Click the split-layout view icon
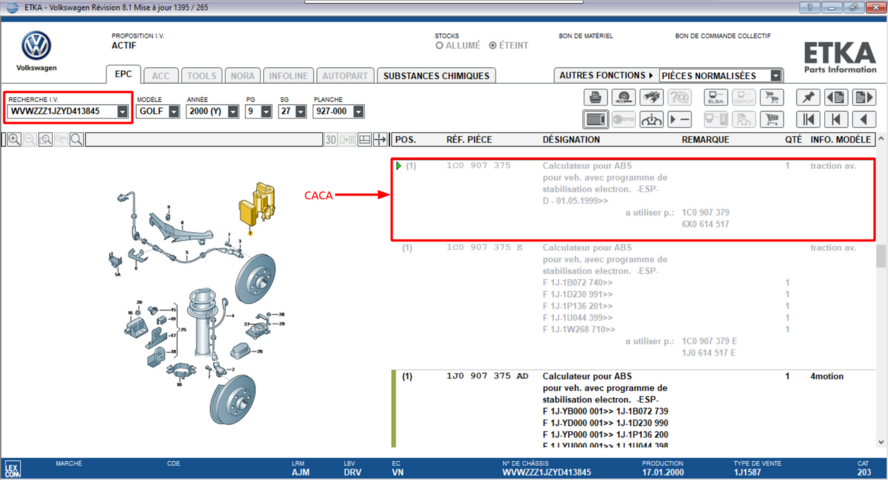 (x=364, y=139)
